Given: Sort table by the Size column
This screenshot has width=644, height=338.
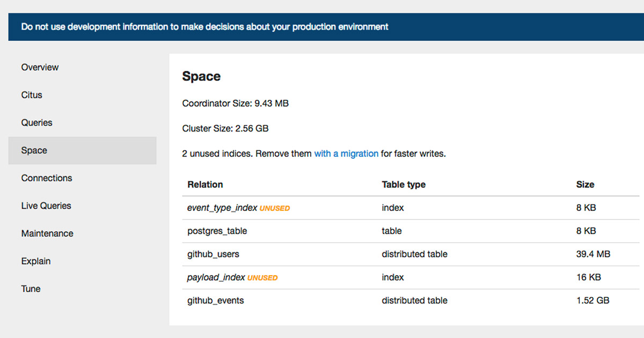Looking at the screenshot, I should (585, 185).
